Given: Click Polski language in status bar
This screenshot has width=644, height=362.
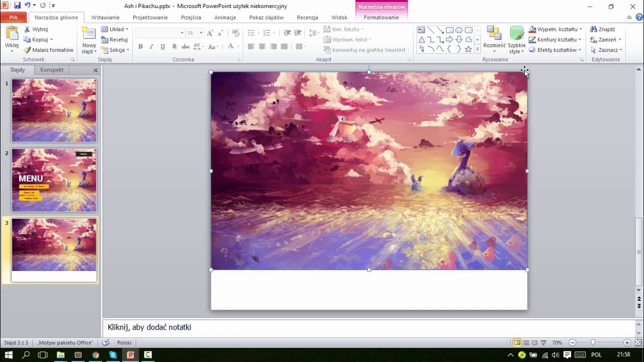Looking at the screenshot, I should click(124, 343).
